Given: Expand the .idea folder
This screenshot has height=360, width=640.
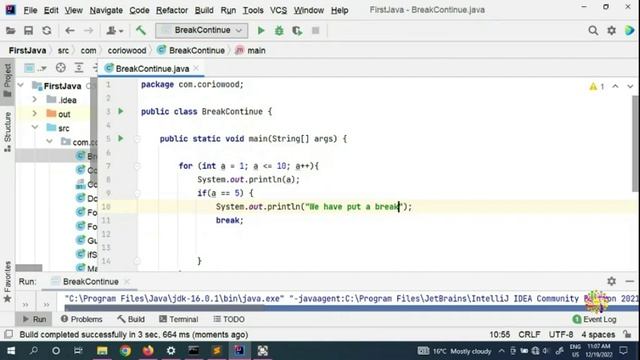Looking at the screenshot, I should click(35, 100).
